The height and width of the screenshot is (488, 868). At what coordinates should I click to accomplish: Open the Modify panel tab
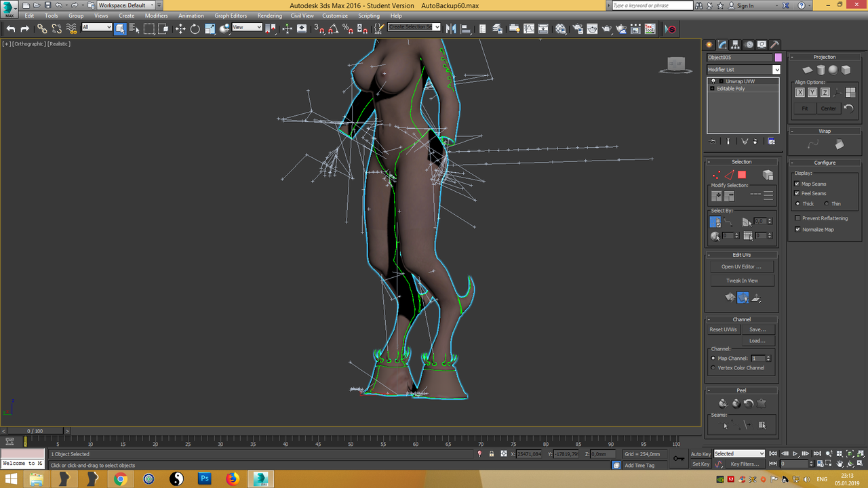pos(723,45)
